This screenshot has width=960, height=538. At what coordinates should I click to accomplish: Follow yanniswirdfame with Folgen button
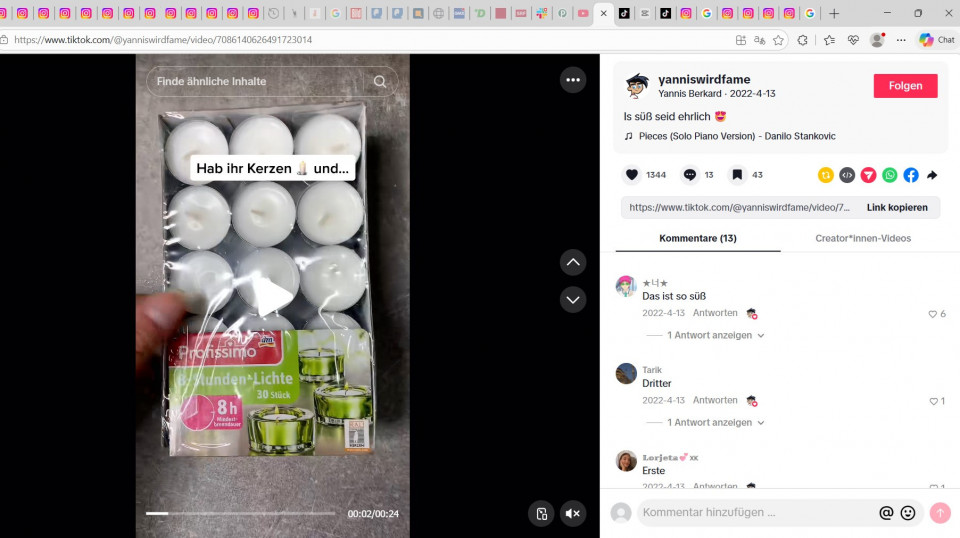pos(905,86)
